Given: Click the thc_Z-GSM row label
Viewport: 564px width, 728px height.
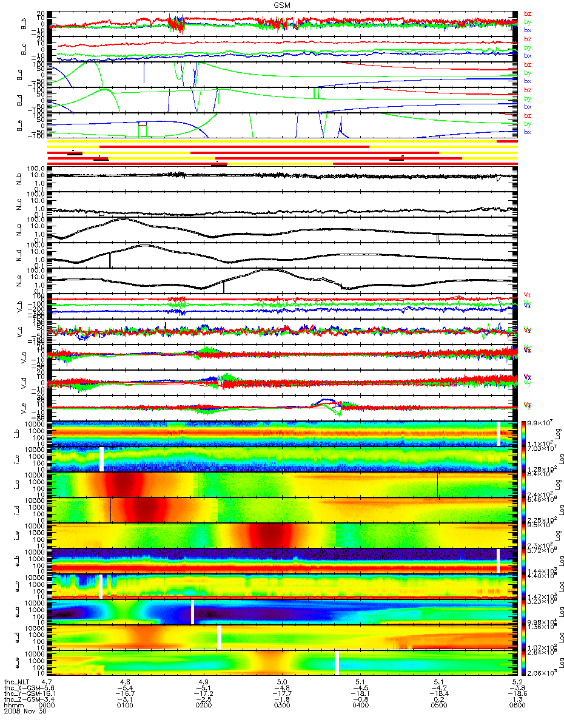Looking at the screenshot, I should tap(22, 699).
